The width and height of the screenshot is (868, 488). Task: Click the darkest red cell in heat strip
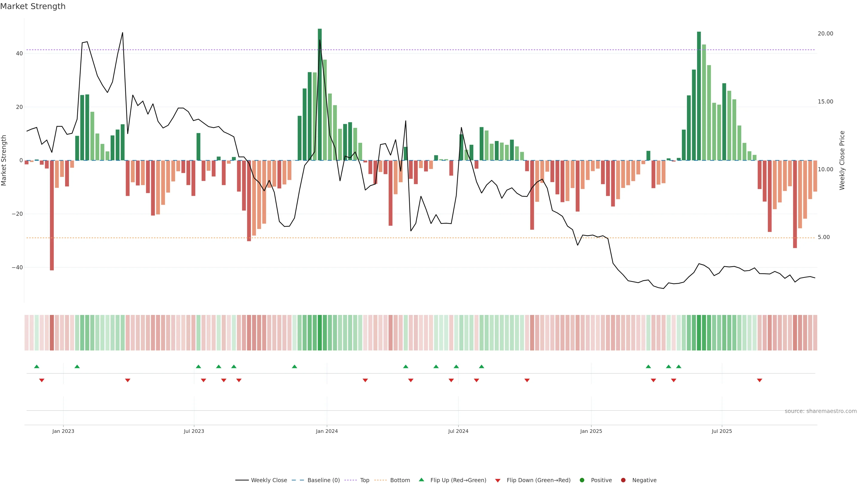point(52,332)
